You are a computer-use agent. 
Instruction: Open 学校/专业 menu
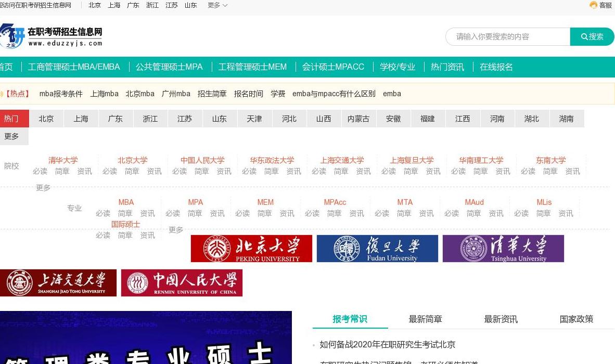pos(398,67)
